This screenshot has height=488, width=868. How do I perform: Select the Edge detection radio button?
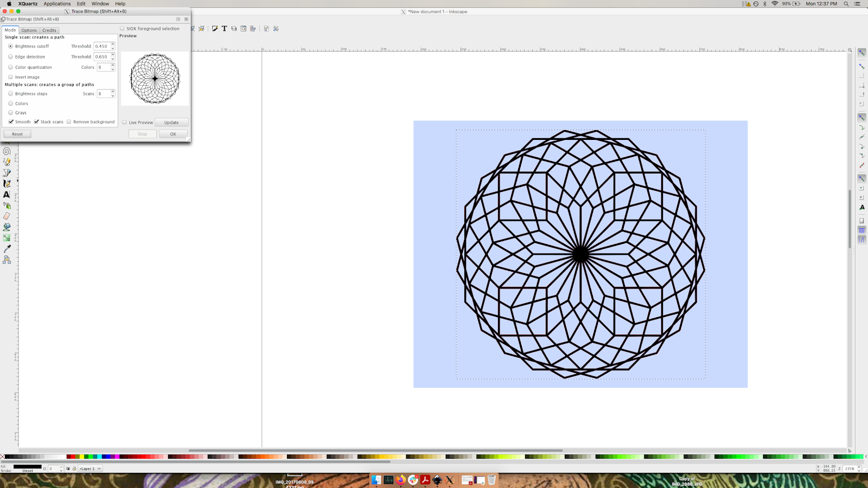coord(10,56)
